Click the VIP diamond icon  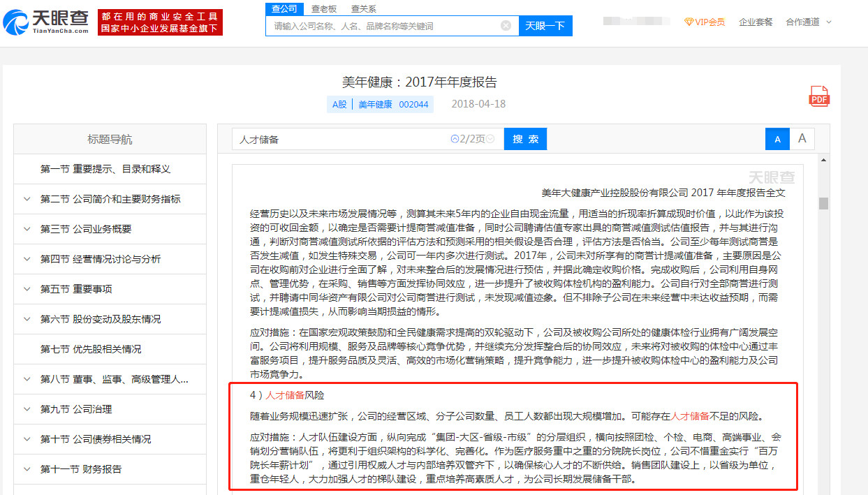[x=689, y=22]
